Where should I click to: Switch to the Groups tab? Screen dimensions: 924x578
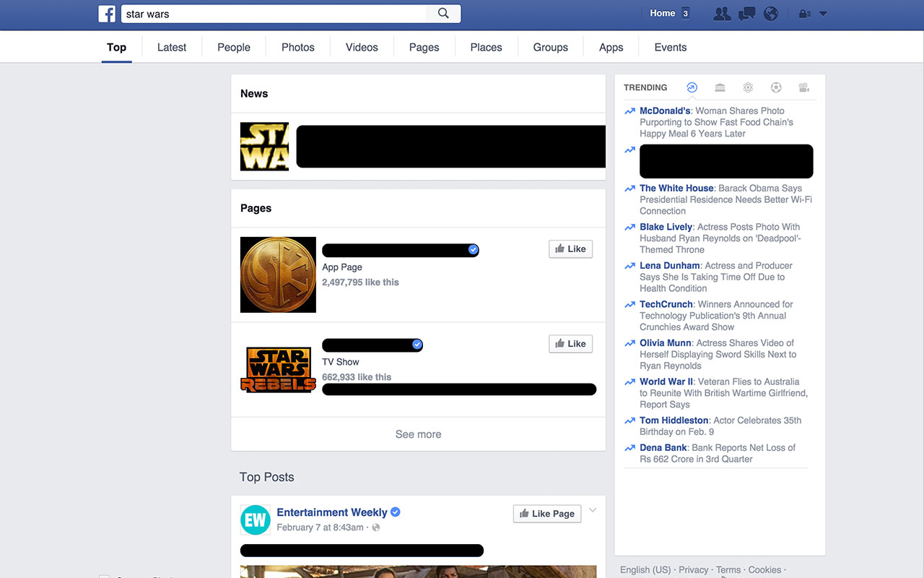coord(550,47)
